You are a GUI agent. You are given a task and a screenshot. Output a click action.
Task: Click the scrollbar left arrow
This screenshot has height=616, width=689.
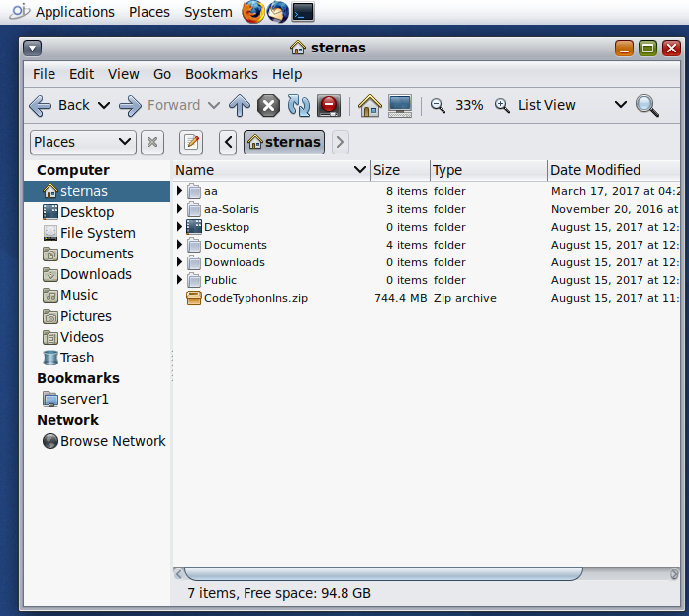tap(178, 574)
